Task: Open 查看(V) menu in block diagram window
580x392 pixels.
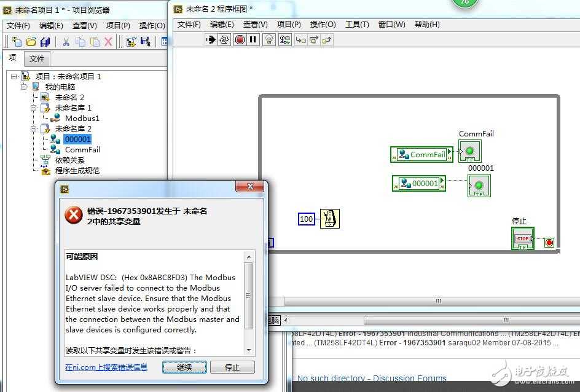Action: pos(255,25)
